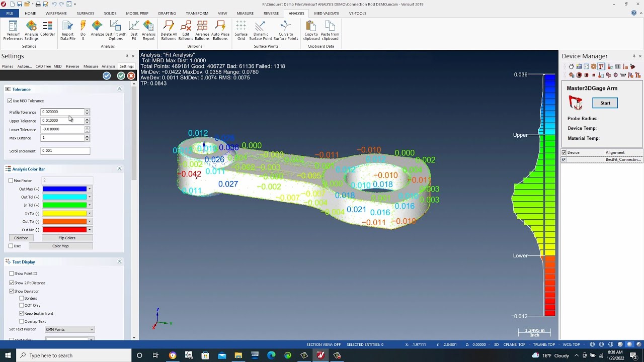Click the Colorbar button
The width and height of the screenshot is (644, 362).
pyautogui.click(x=21, y=238)
